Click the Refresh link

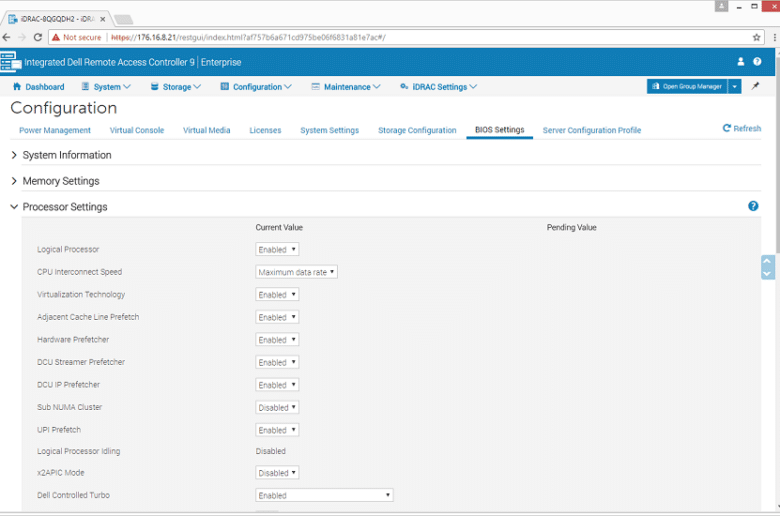[742, 128]
